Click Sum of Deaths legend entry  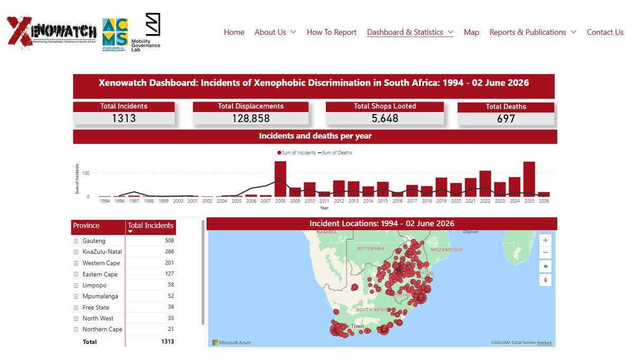click(335, 153)
